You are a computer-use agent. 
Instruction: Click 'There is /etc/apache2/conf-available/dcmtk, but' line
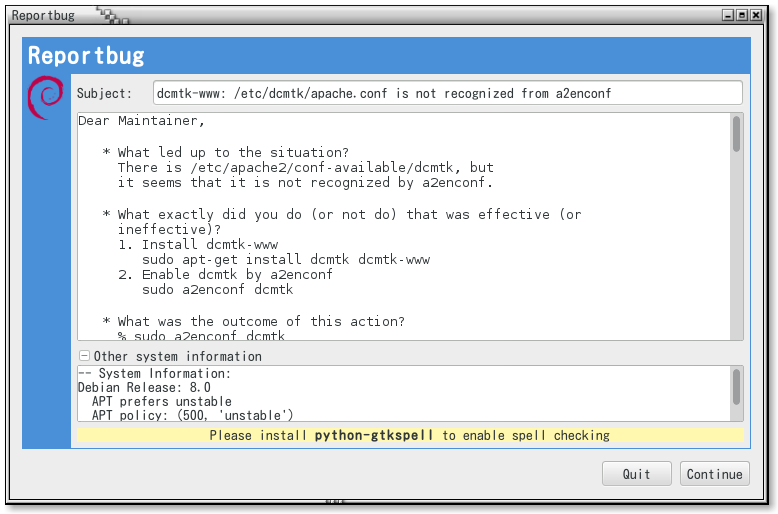[x=306, y=167]
